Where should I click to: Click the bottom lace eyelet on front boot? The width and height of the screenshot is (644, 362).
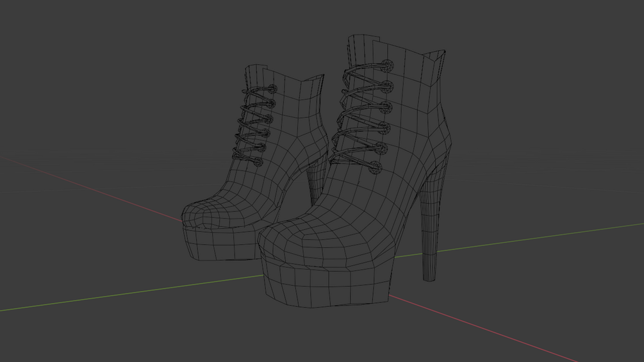(376, 167)
